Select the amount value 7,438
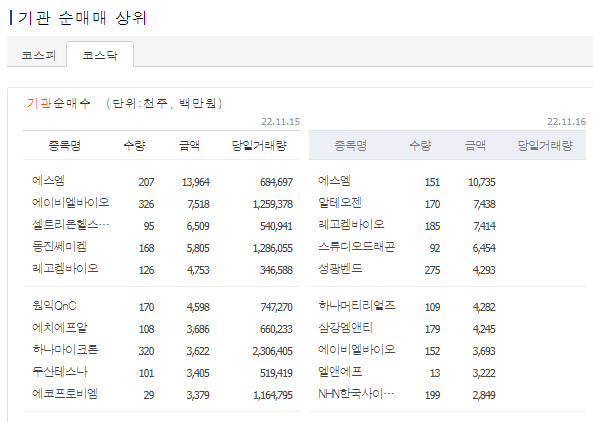Screen dimensions: 593x422 pos(484,204)
